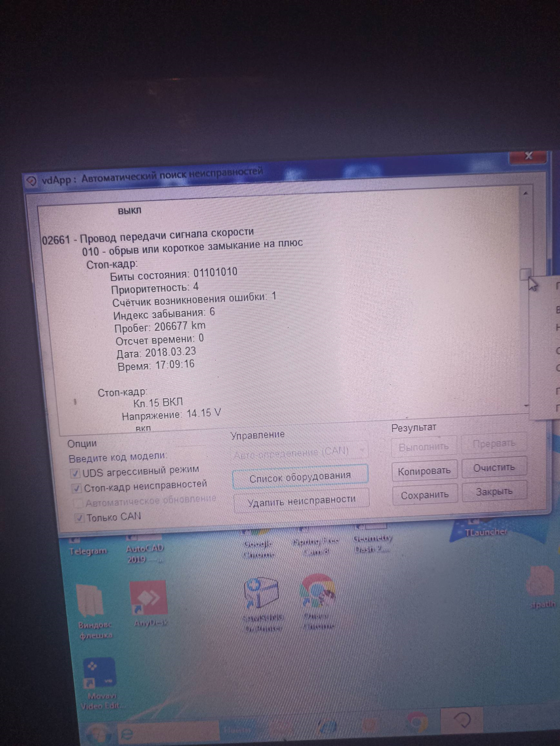560x746 pixels.
Task: Click the vdApp title bar icon
Action: click(x=31, y=181)
